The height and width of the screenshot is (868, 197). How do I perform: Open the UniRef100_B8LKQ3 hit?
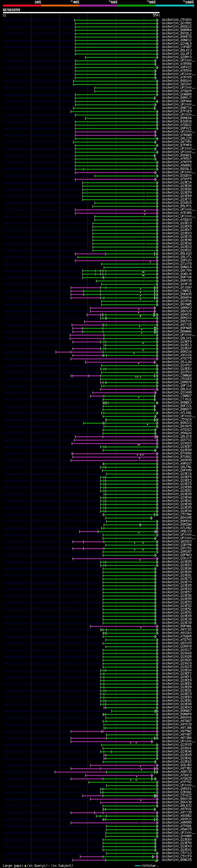pyautogui.click(x=176, y=253)
